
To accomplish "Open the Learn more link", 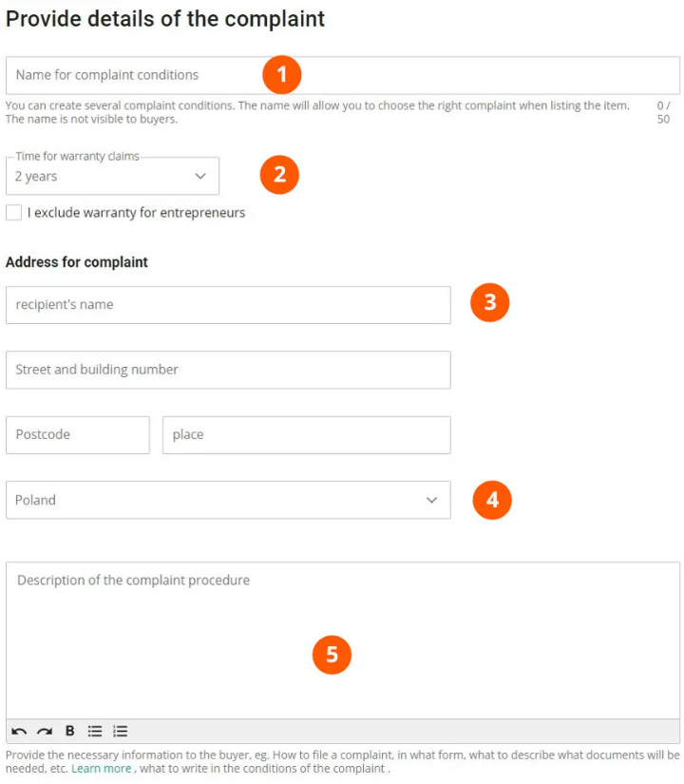I will pyautogui.click(x=101, y=769).
